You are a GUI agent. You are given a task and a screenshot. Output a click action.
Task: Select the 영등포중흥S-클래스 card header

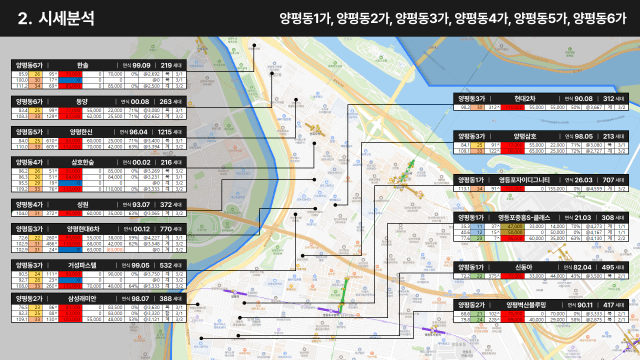pos(541,218)
